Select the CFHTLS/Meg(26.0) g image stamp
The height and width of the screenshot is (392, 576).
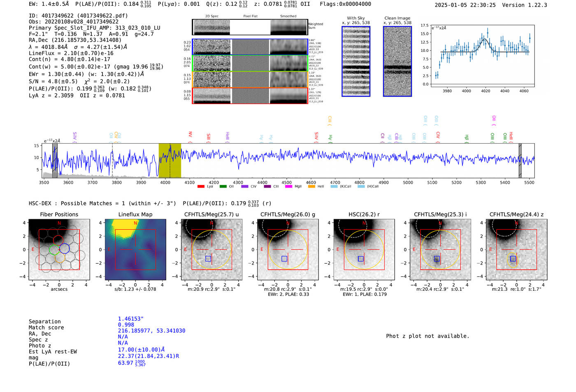288,250
